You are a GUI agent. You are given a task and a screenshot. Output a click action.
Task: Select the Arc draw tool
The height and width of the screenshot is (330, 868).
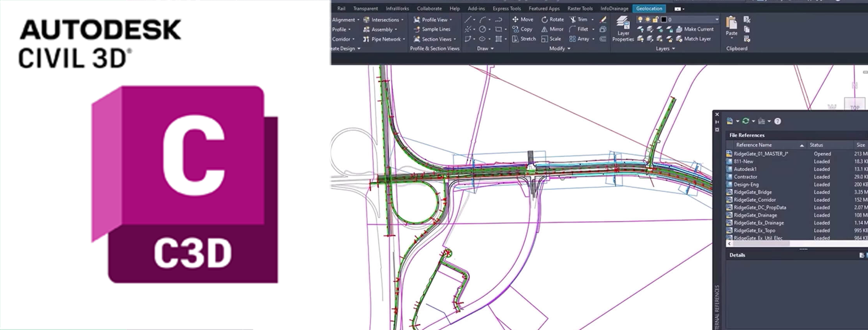[483, 19]
